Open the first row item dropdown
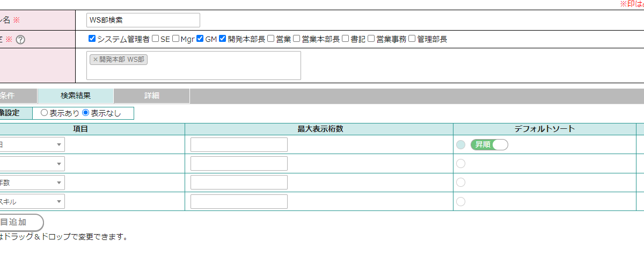644x262 pixels. [x=32, y=144]
